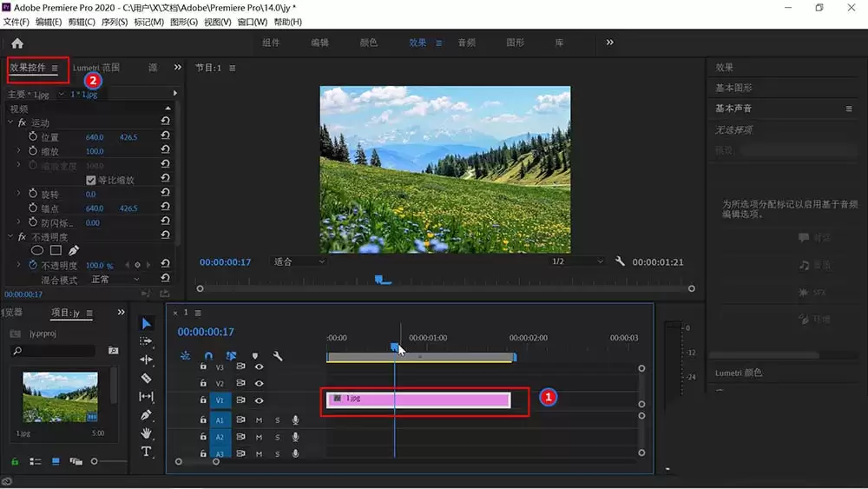Click the timeline wrench settings icon
The image size is (868, 489).
278,356
